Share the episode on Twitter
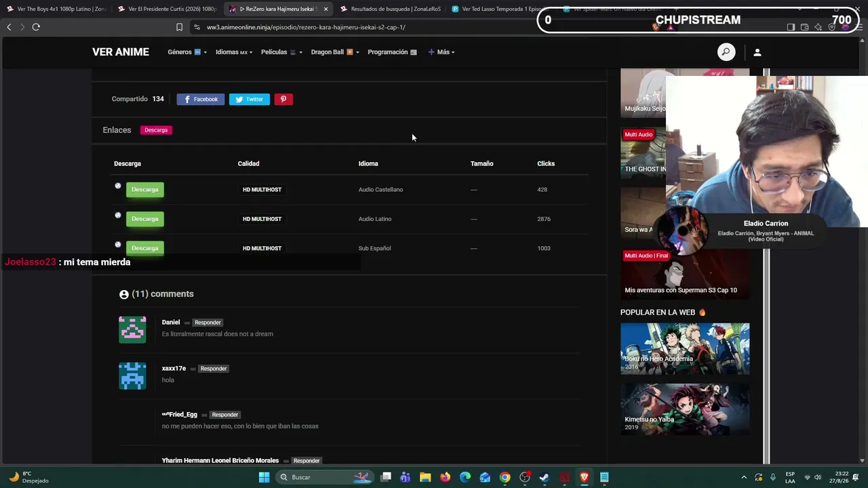Image resolution: width=868 pixels, height=488 pixels. [x=250, y=100]
